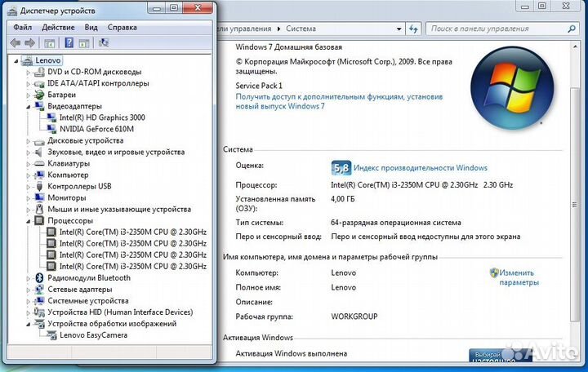Image resolution: width=588 pixels, height=372 pixels.
Task: Select the first Intel Core i3-2350M processor entry
Action: [x=133, y=232]
